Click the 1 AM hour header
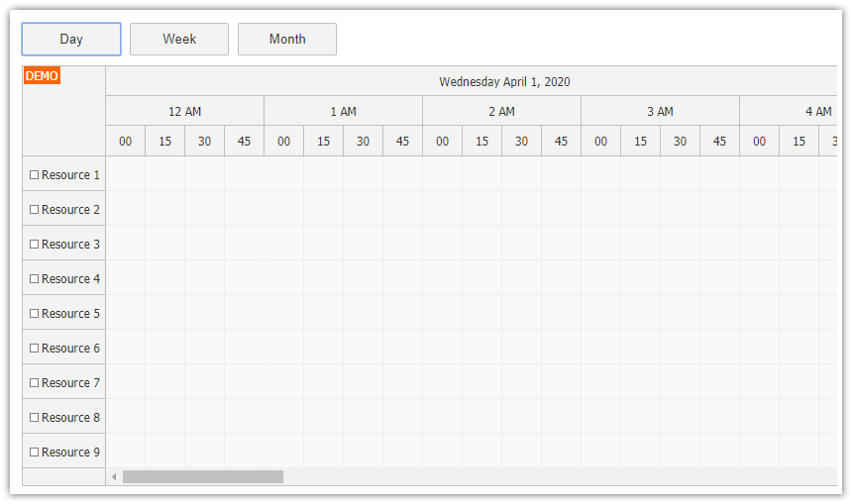Viewport: 852px width, 504px height. (343, 112)
